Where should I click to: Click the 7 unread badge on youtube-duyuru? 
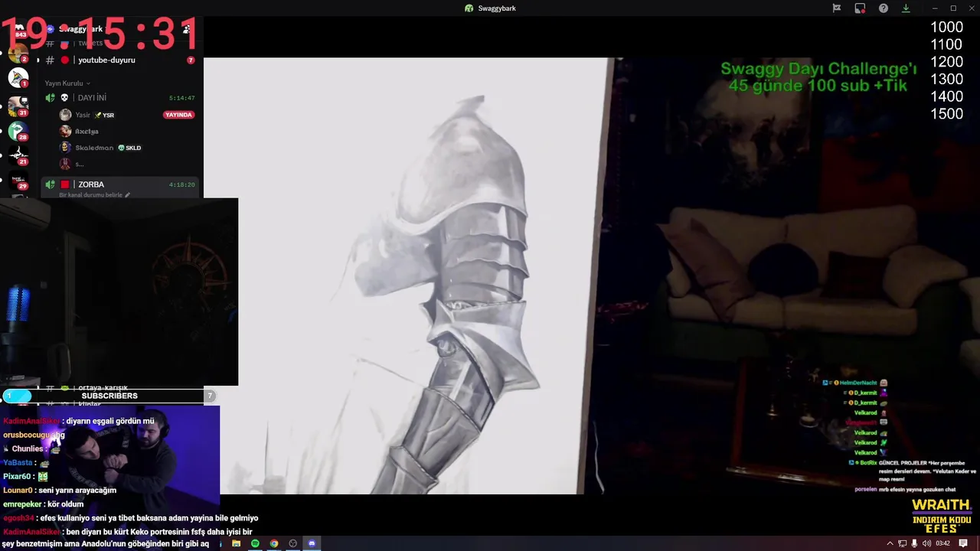point(191,60)
